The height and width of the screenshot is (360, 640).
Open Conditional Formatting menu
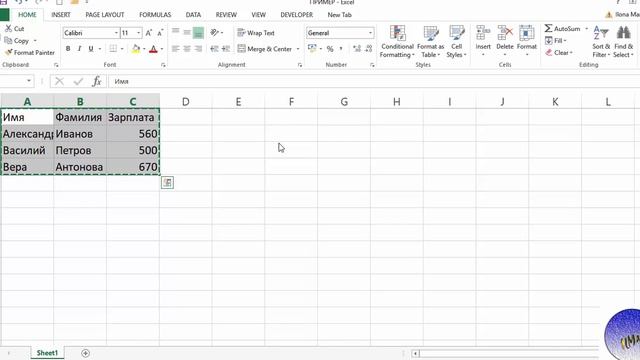point(397,42)
